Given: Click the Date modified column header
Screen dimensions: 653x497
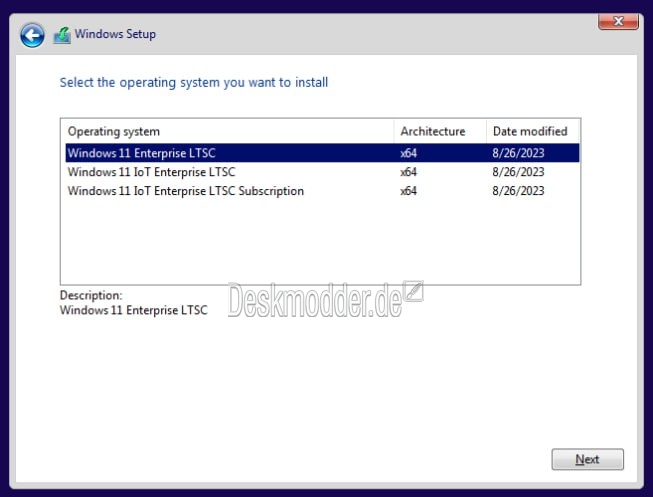Looking at the screenshot, I should 529,131.
